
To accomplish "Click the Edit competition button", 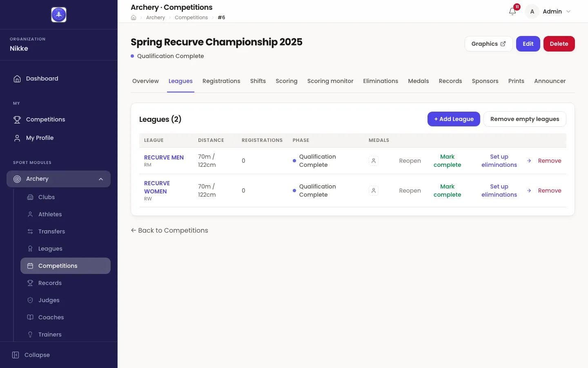I will (x=528, y=44).
